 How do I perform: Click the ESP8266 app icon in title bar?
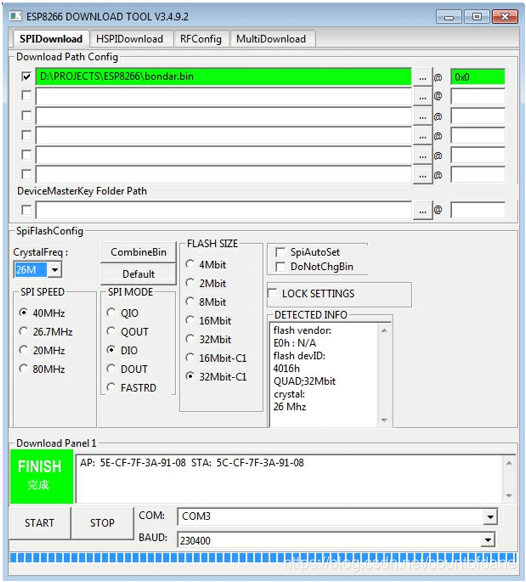(x=16, y=16)
